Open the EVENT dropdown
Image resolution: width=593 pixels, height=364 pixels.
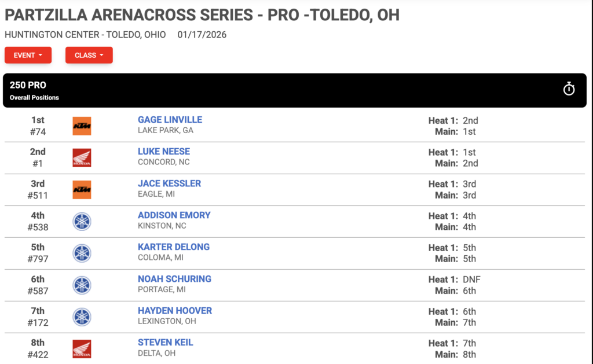coord(28,55)
